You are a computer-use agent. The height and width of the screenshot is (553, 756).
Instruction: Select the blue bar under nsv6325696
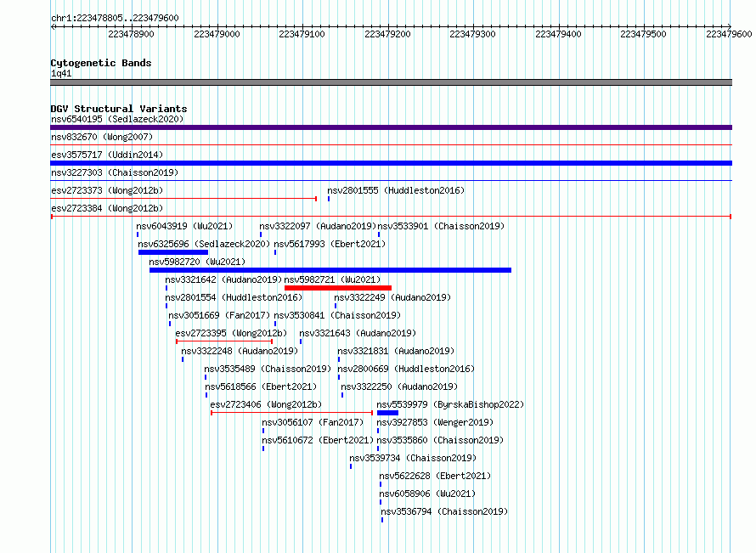pos(173,252)
